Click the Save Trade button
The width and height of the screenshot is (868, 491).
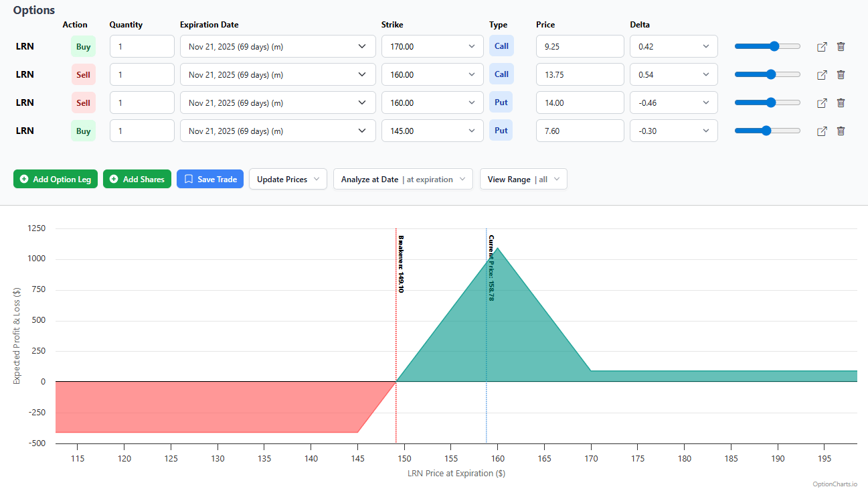(210, 179)
